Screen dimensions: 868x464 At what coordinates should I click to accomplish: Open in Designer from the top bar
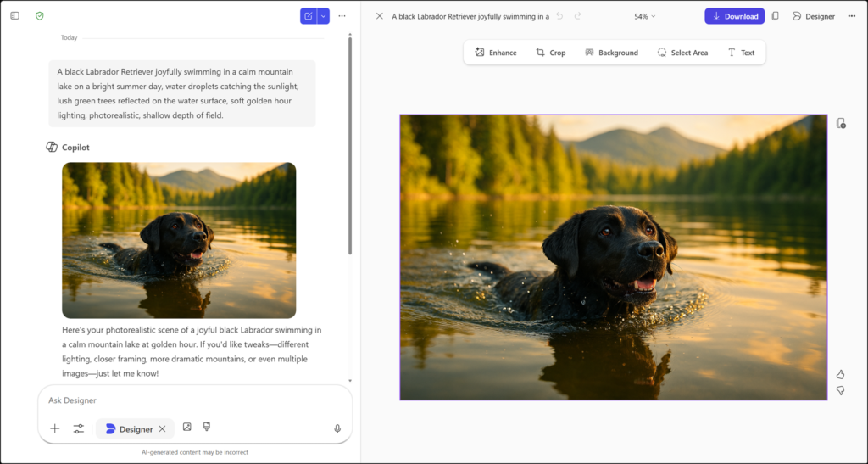coord(813,16)
